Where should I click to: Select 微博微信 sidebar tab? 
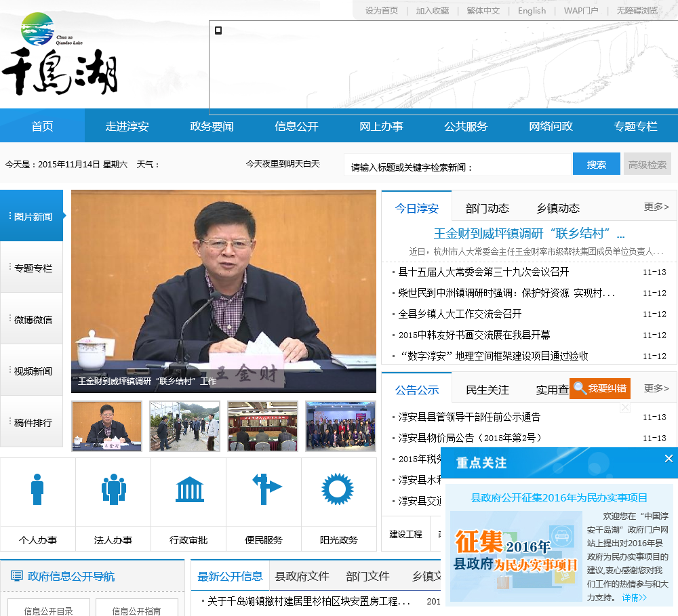click(32, 319)
